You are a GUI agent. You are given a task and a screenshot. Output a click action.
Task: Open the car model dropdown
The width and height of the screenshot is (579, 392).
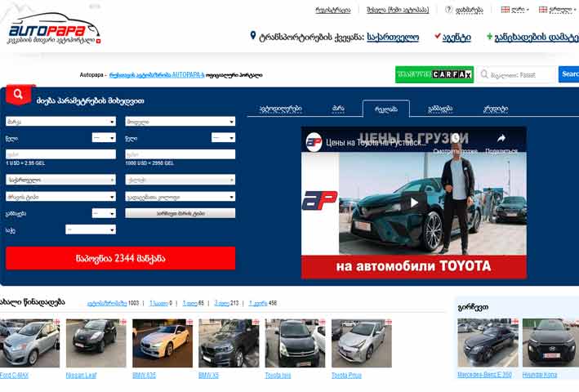[x=180, y=122]
